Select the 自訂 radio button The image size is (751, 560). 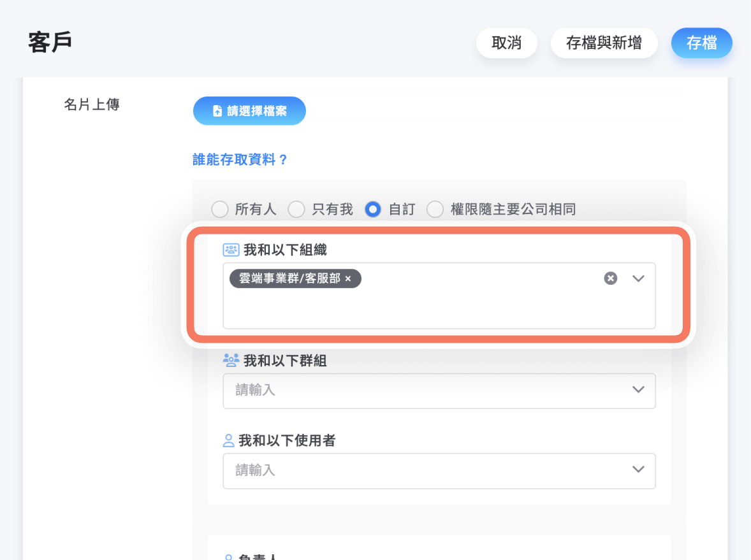373,210
